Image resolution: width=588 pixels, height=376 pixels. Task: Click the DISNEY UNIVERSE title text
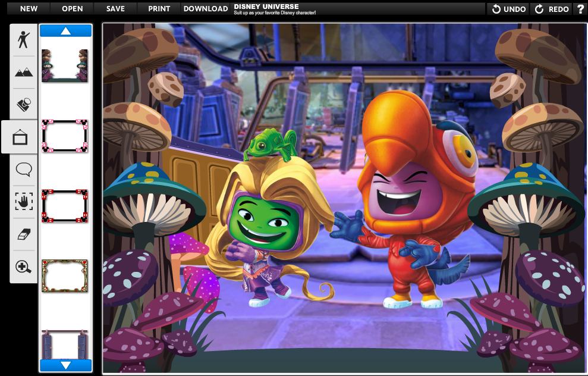[x=266, y=7]
